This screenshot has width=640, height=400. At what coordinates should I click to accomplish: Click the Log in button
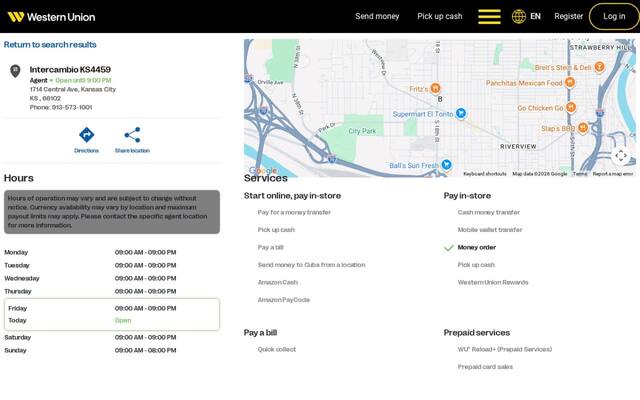point(614,16)
